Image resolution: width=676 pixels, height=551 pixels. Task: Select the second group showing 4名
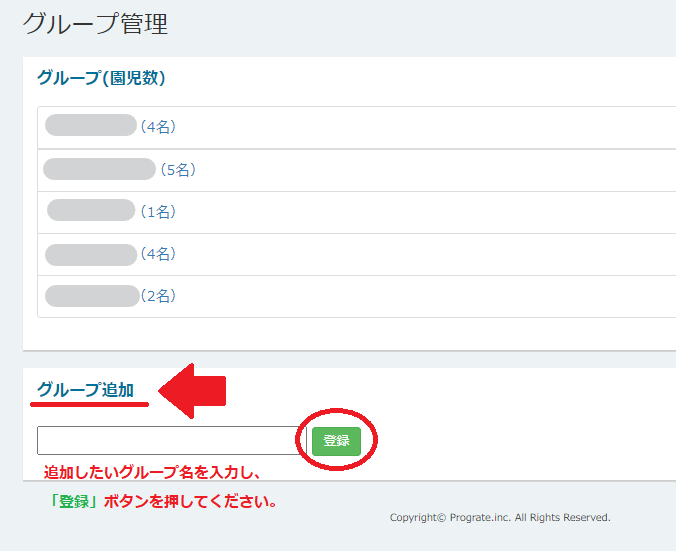158,254
